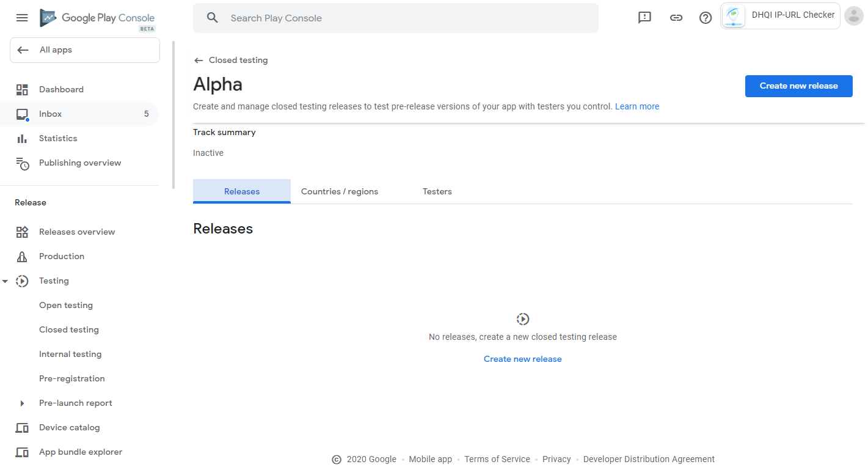The image size is (868, 467).
Task: Open Internal testing in sidebar
Action: 70,355
